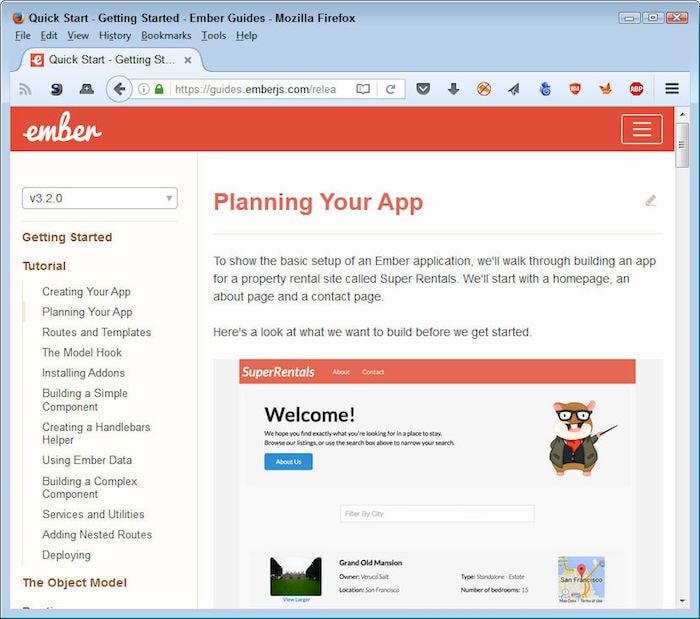700x619 pixels.
Task: Open the File menu
Action: click(x=23, y=35)
